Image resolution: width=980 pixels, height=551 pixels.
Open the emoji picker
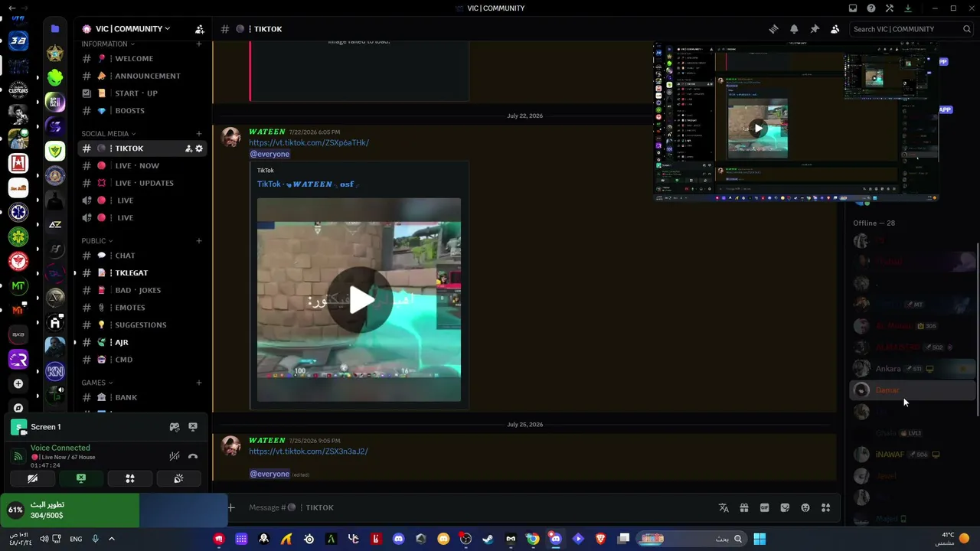[x=805, y=507]
